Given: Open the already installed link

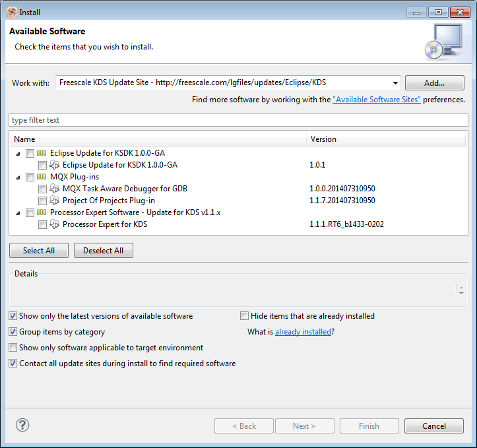Looking at the screenshot, I should (303, 331).
